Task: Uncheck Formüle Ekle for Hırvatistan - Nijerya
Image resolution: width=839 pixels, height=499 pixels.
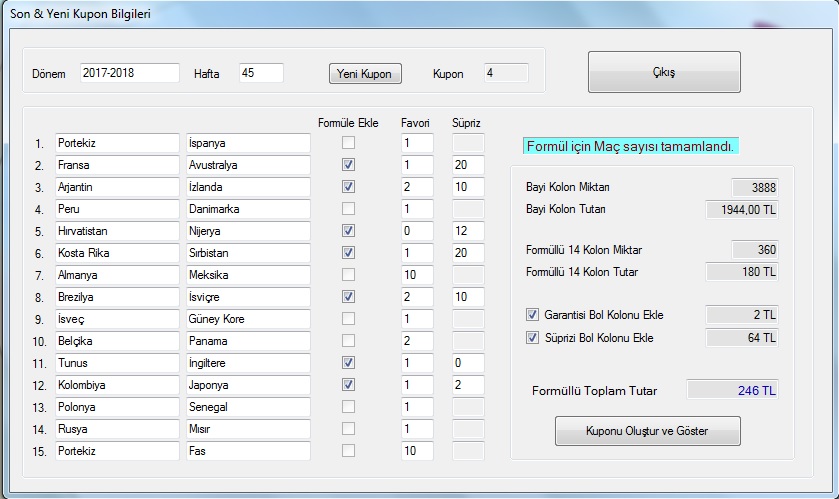Action: pyautogui.click(x=348, y=231)
